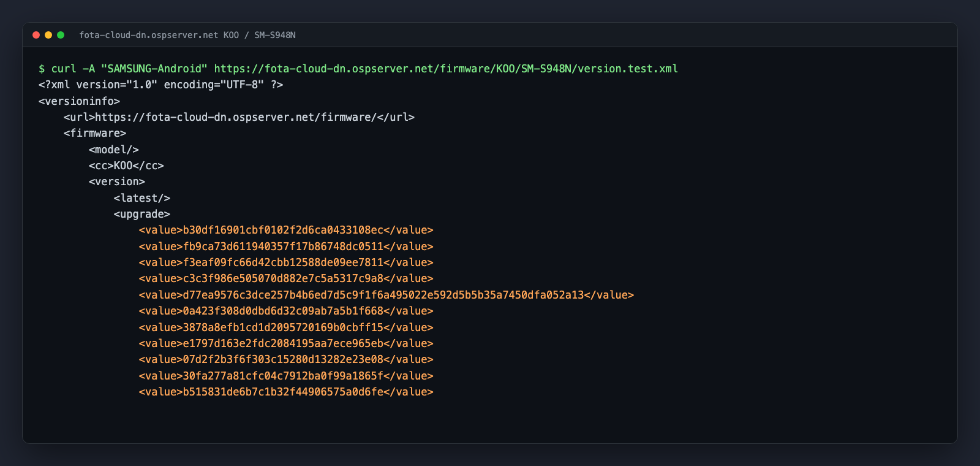Click value b30df16901cbf0102f2d6ca0433108ec
Viewport: 980px width, 466px height.
(286, 230)
